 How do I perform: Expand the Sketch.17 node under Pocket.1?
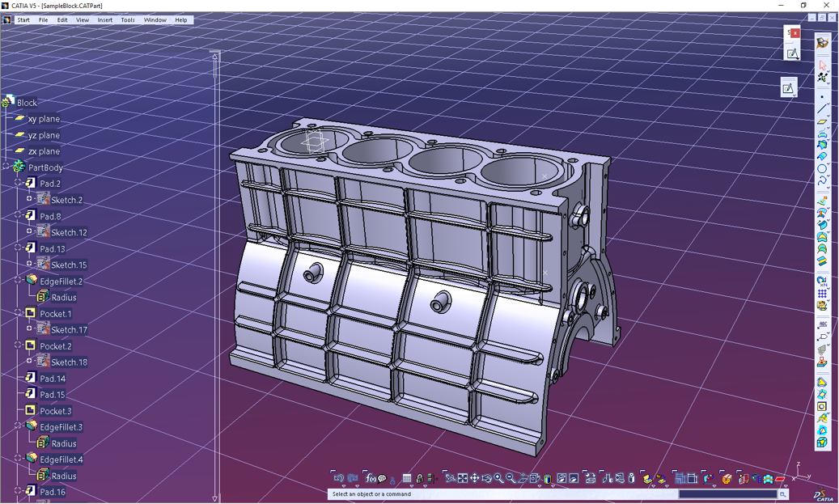pyautogui.click(x=30, y=328)
